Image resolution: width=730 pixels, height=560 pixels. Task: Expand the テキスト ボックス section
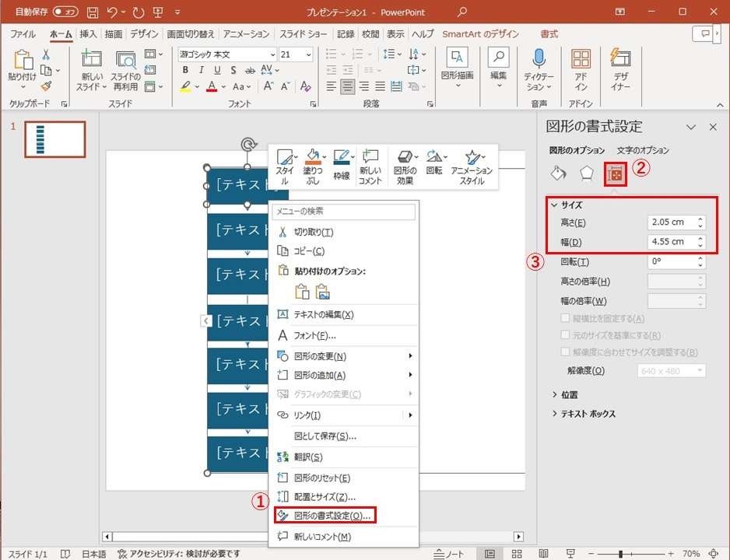(x=588, y=414)
